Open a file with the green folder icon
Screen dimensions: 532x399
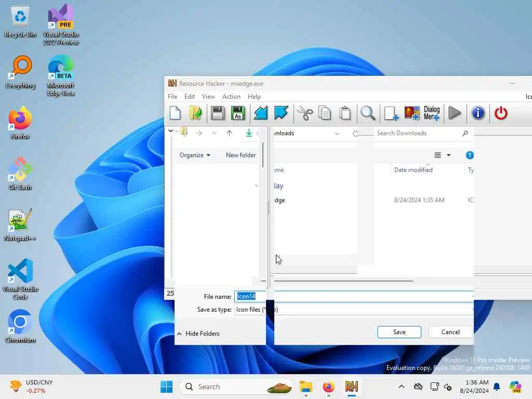pos(195,113)
